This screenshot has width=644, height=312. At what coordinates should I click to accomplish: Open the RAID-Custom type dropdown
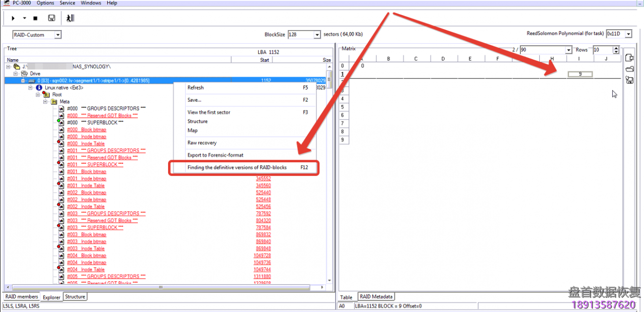coord(58,35)
